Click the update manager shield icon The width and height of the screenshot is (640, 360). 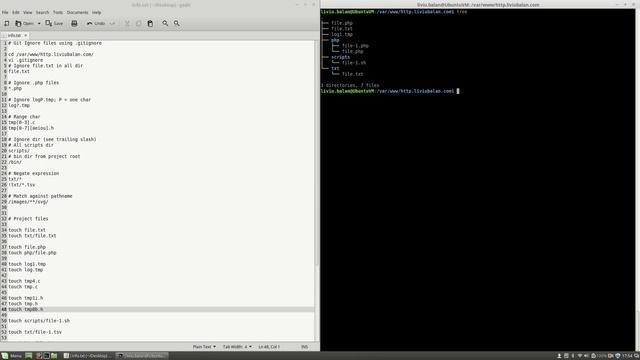point(618,356)
